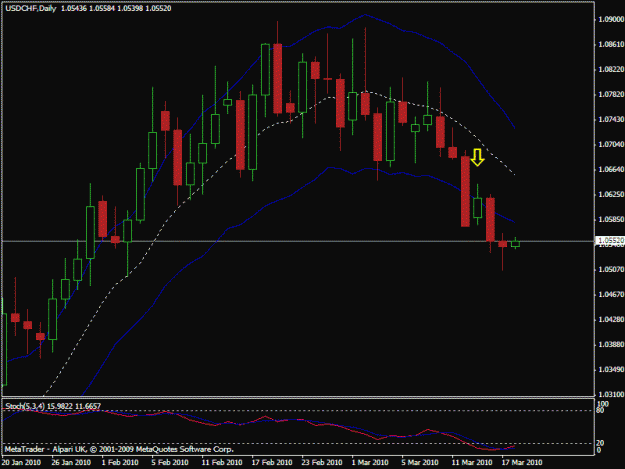Image resolution: width=625 pixels, height=469 pixels.
Task: Click the 1.07820 price axis label
Action: pyautogui.click(x=611, y=94)
